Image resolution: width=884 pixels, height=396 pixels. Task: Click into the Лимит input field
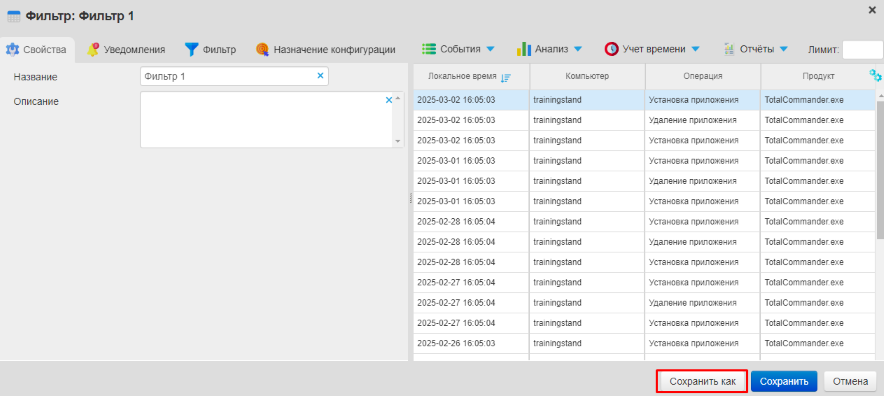click(x=862, y=49)
